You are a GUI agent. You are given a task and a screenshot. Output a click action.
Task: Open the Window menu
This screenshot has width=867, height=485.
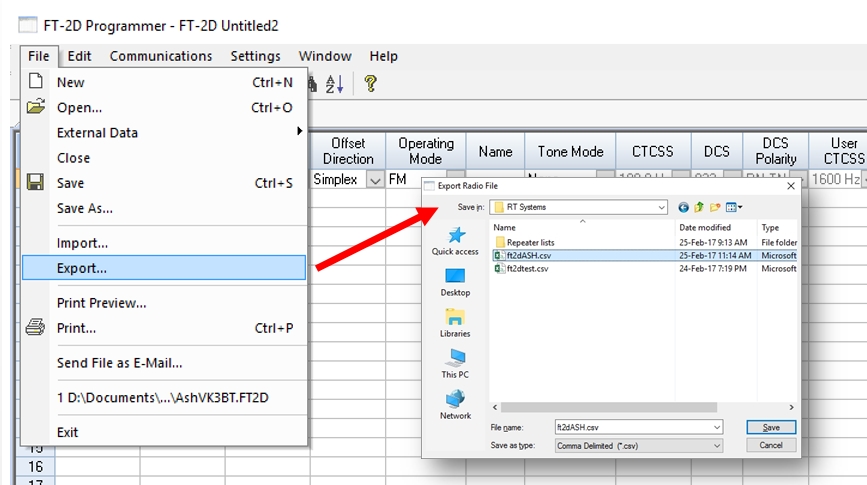[325, 56]
